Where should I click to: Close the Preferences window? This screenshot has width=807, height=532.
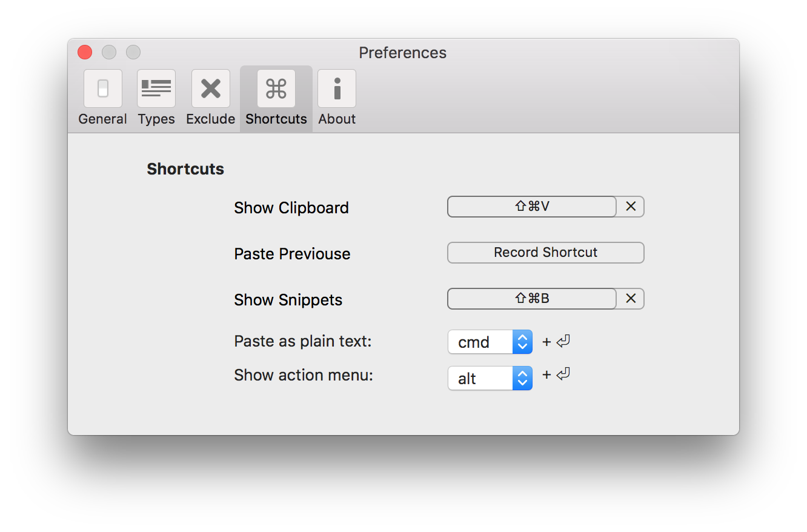pyautogui.click(x=85, y=53)
